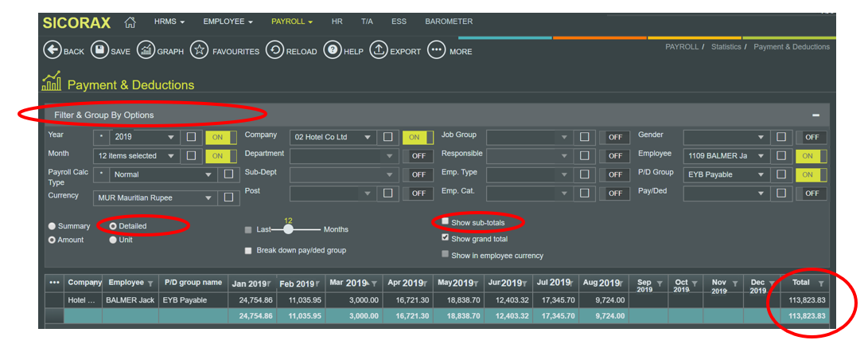This screenshot has width=868, height=352.
Task: Click the Save disk icon
Action: [x=99, y=50]
